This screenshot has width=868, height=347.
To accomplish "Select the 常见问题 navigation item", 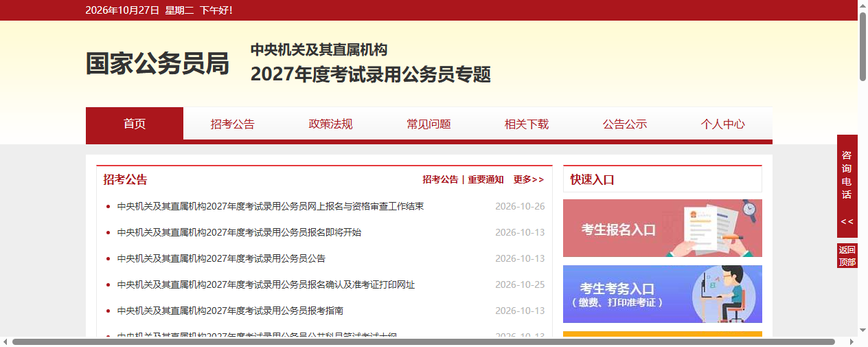I will 429,124.
